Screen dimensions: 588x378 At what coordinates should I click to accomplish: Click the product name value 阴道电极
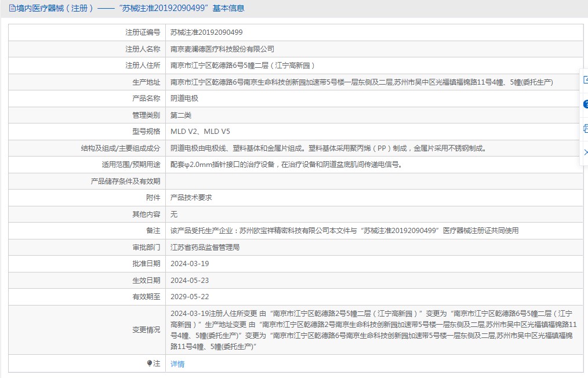click(x=184, y=99)
